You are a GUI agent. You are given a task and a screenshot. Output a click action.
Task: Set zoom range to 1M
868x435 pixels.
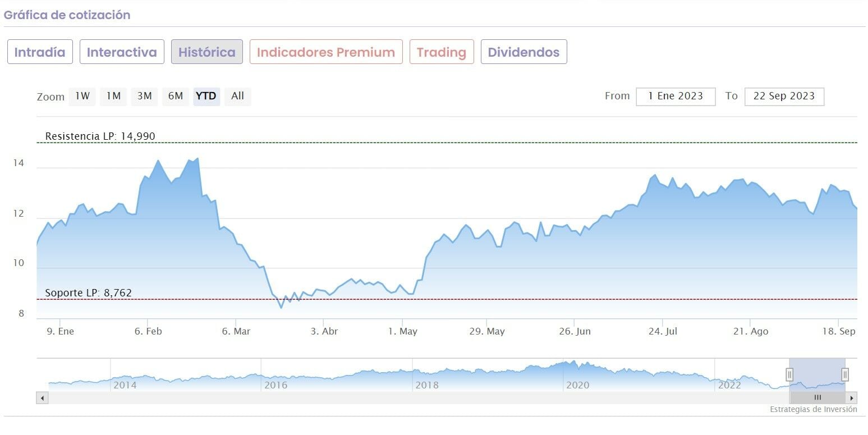[113, 96]
